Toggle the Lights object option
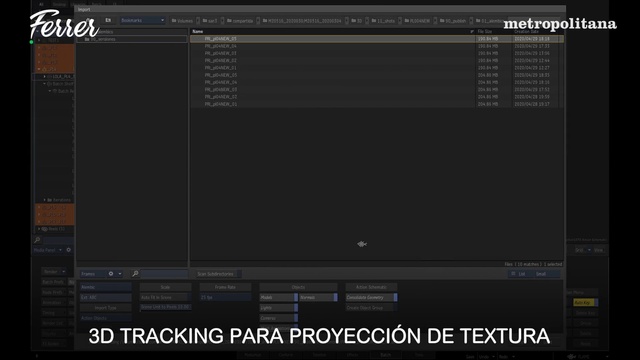This screenshot has width=640, height=360. (279, 308)
